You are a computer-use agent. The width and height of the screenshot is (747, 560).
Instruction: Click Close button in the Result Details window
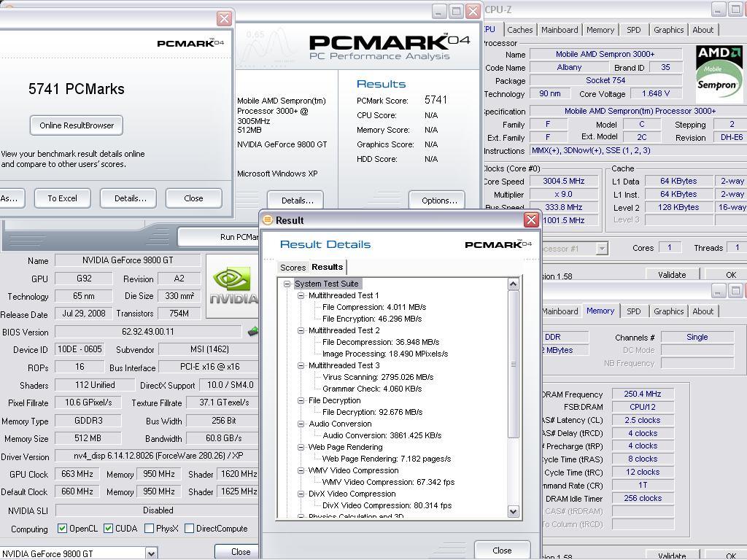pyautogui.click(x=502, y=550)
